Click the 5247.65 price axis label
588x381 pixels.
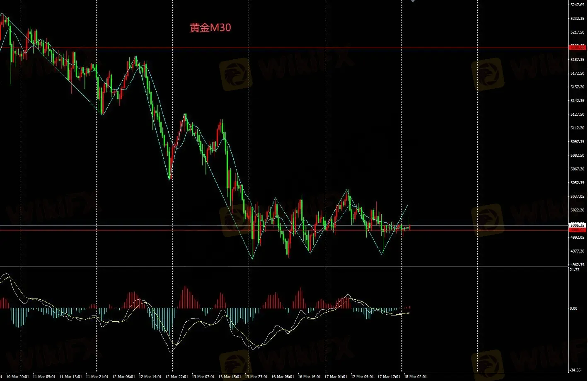577,5
